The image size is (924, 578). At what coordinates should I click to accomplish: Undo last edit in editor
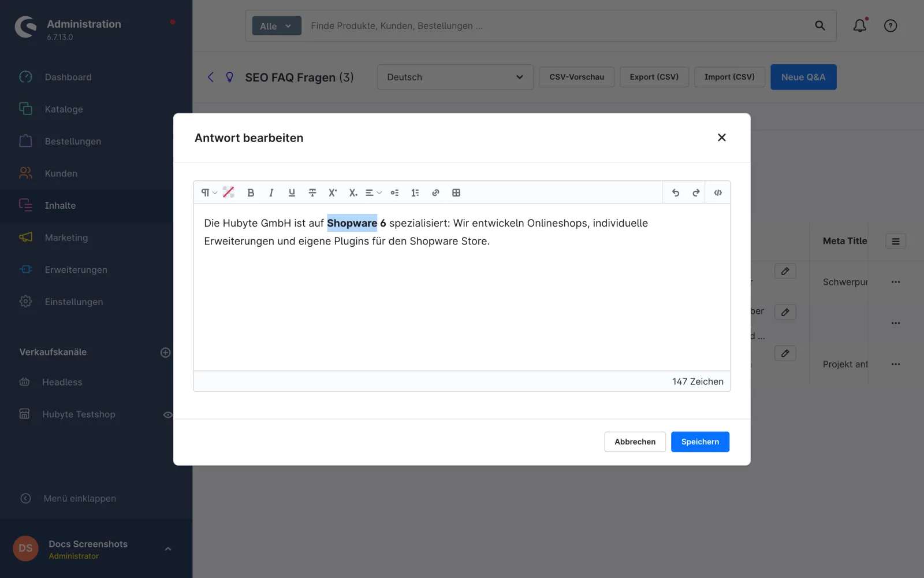[x=676, y=192]
